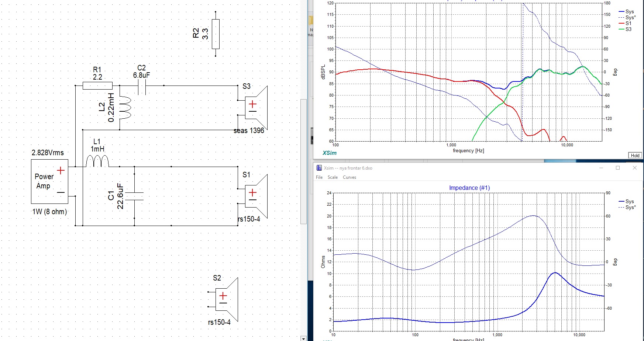Open the Scale menu in Impedance window
The width and height of the screenshot is (644, 341).
pyautogui.click(x=333, y=177)
